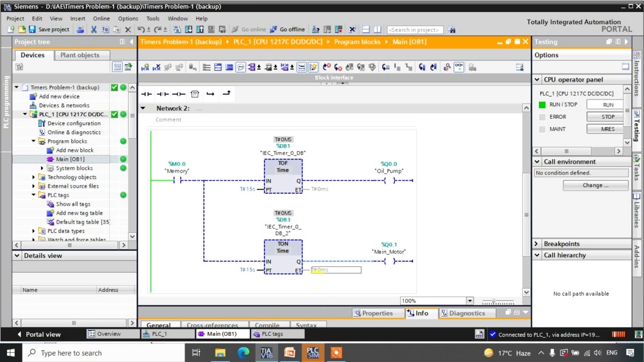
Task: Collapse the PLC_1 device tree node
Action: pos(25,114)
